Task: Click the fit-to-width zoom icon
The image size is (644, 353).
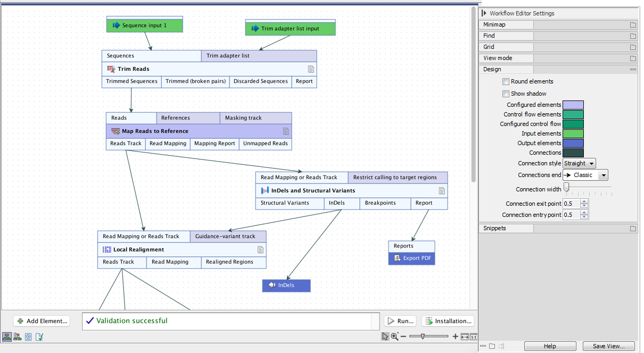Action: (464, 336)
